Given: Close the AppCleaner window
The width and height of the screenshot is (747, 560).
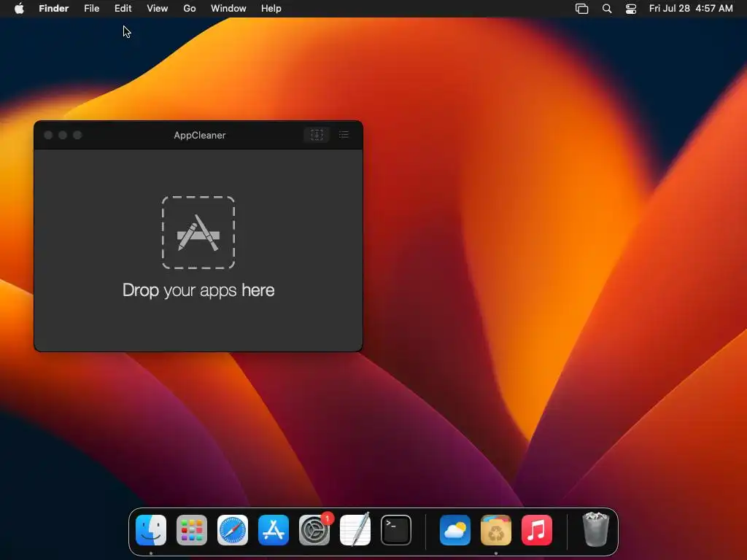Looking at the screenshot, I should click(x=48, y=135).
